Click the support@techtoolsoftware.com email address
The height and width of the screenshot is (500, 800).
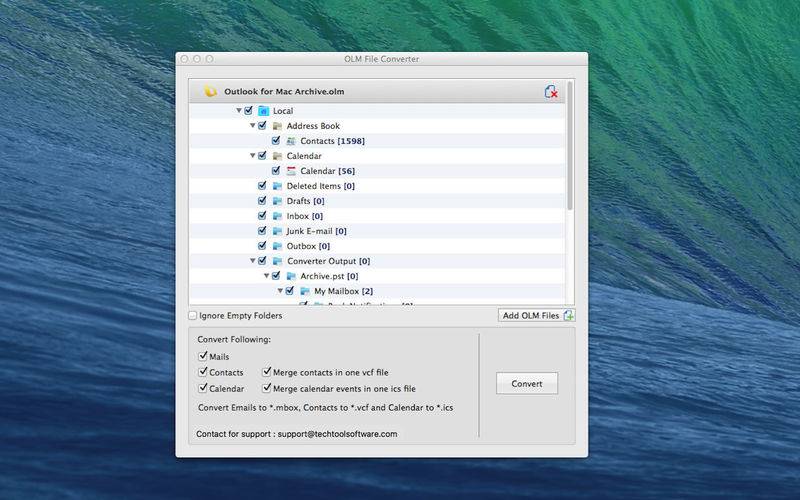[x=337, y=434]
